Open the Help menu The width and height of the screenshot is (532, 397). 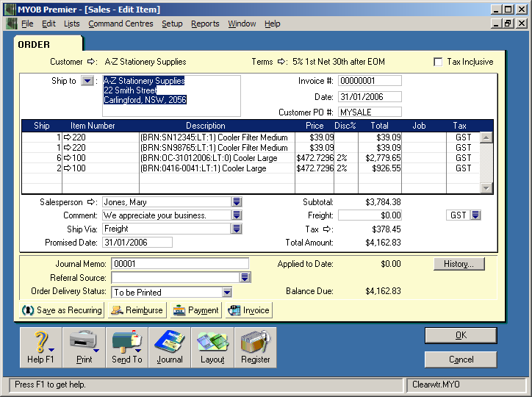(x=273, y=24)
